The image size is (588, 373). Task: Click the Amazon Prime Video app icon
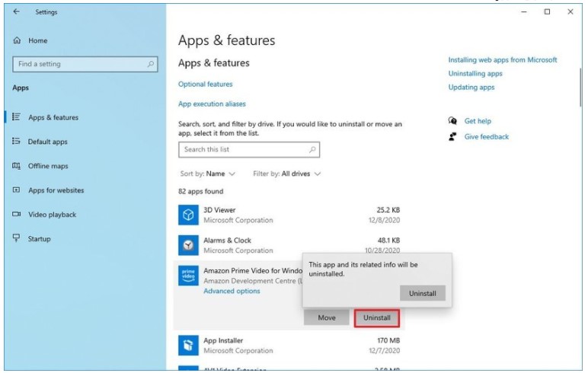click(x=188, y=276)
